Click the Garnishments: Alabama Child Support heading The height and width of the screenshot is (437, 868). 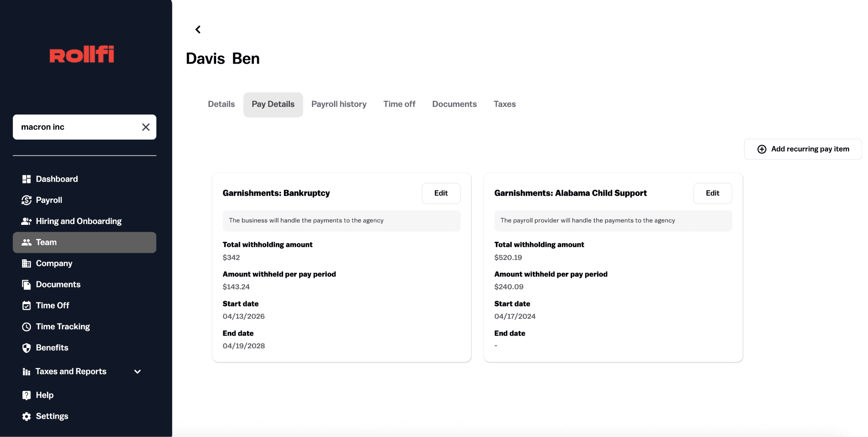tap(570, 193)
